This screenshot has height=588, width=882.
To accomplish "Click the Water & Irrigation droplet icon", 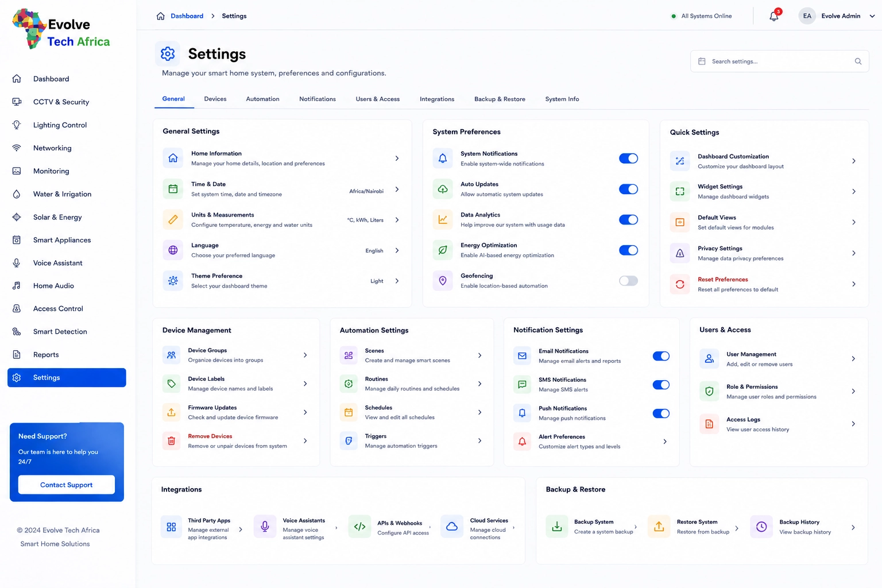I will pos(17,194).
